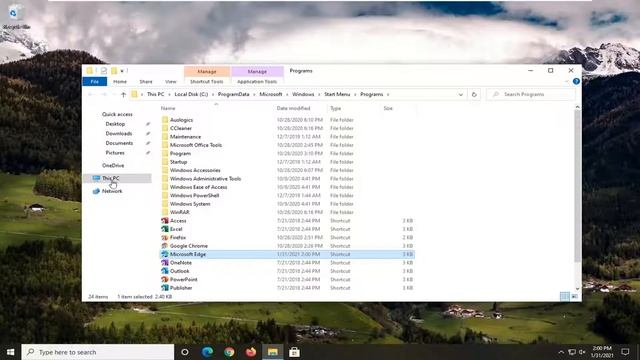Open Microsoft Store from the taskbar
This screenshot has height=360, width=640.
click(294, 352)
